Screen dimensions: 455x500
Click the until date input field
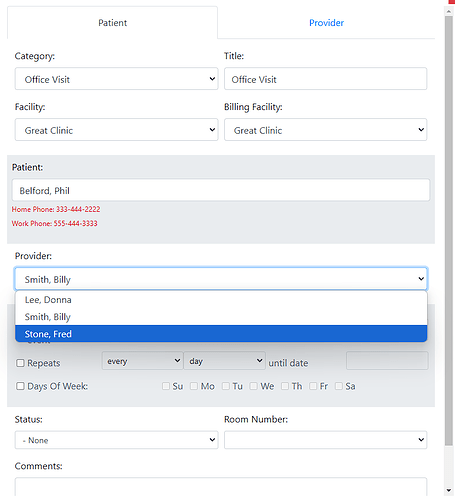pyautogui.click(x=387, y=361)
